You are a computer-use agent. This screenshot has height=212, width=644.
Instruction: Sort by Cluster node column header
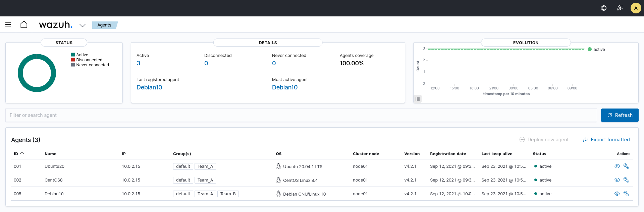366,154
